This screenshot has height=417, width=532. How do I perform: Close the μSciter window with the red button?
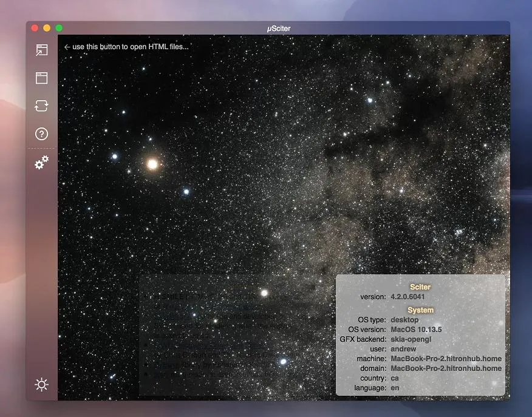tap(35, 28)
